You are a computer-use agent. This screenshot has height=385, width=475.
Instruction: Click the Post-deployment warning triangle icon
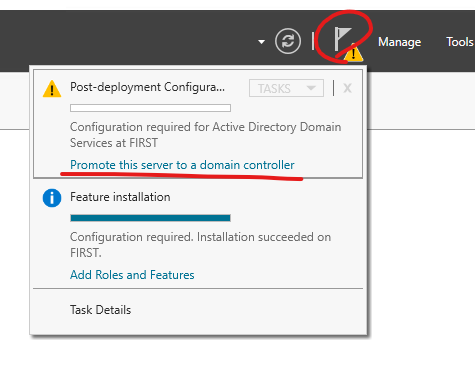(52, 89)
